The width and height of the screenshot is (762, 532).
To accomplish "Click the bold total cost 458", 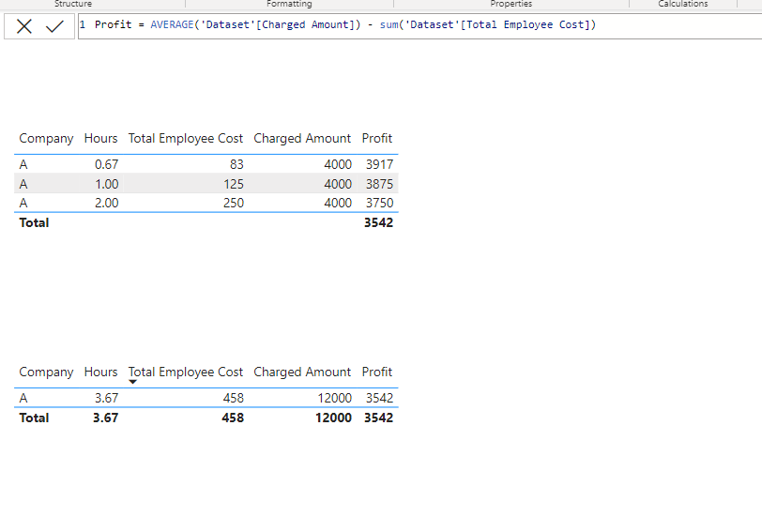I will [233, 418].
